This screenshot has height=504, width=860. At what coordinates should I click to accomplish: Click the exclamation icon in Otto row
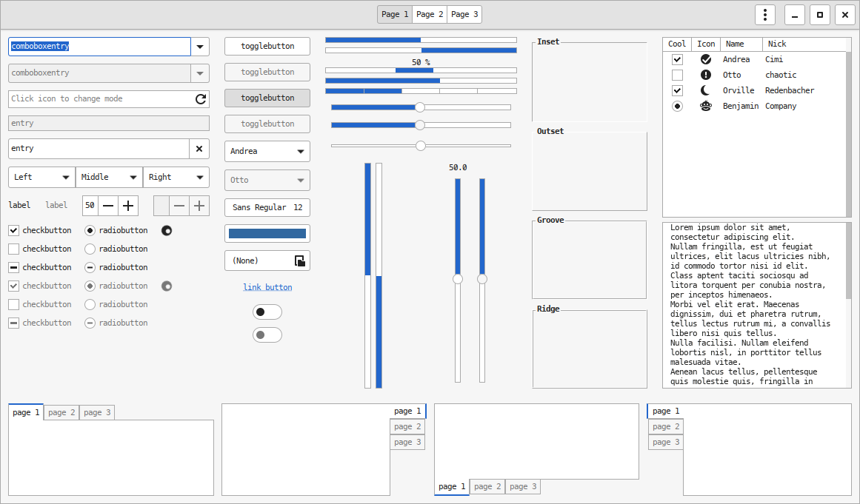706,75
